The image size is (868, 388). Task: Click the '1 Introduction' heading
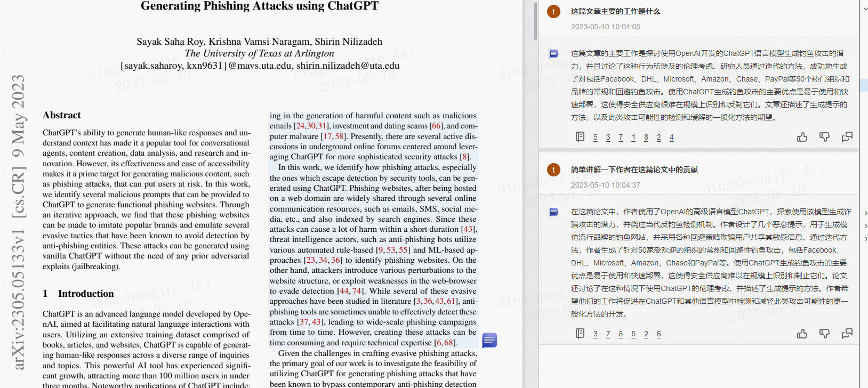pyautogui.click(x=78, y=294)
